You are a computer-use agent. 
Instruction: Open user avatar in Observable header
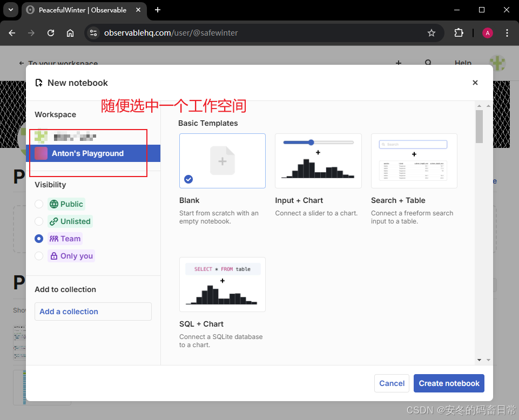(497, 63)
